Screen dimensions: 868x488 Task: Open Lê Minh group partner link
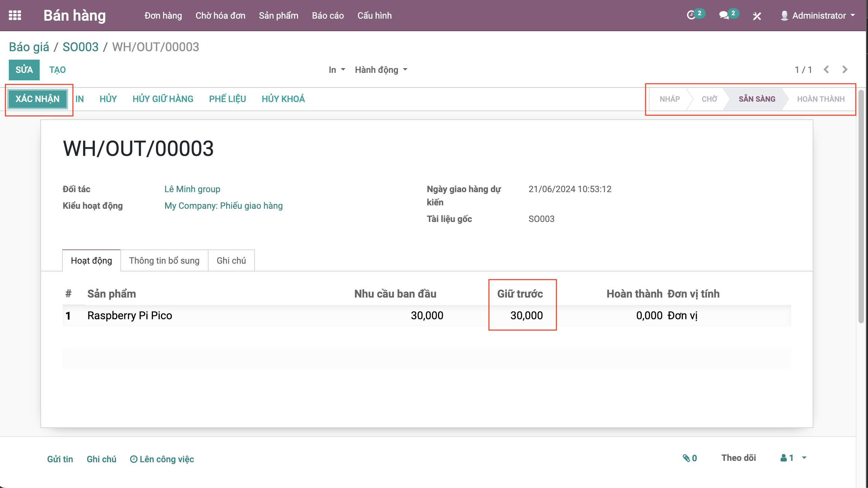point(192,189)
